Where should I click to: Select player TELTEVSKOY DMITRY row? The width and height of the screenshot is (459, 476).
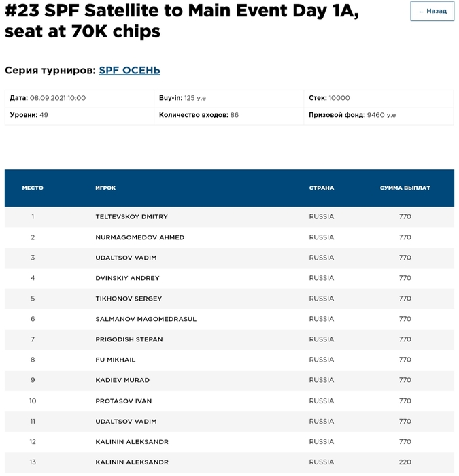131,217
